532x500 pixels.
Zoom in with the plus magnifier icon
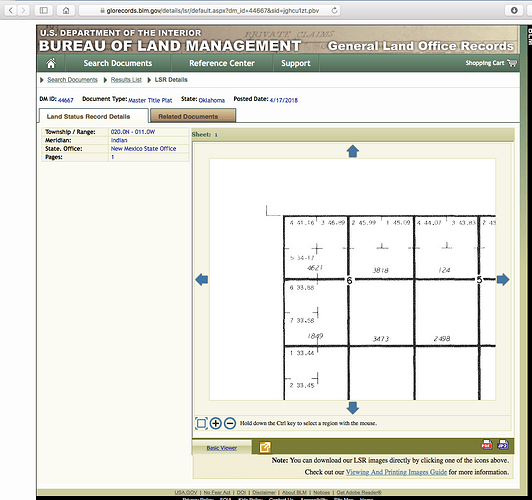point(215,423)
